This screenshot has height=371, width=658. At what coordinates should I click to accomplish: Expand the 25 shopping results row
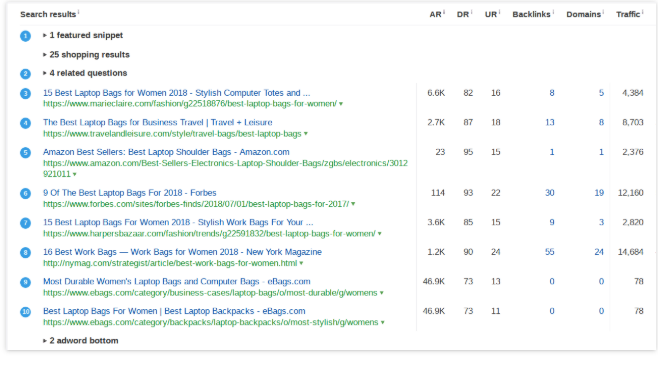(x=86, y=55)
